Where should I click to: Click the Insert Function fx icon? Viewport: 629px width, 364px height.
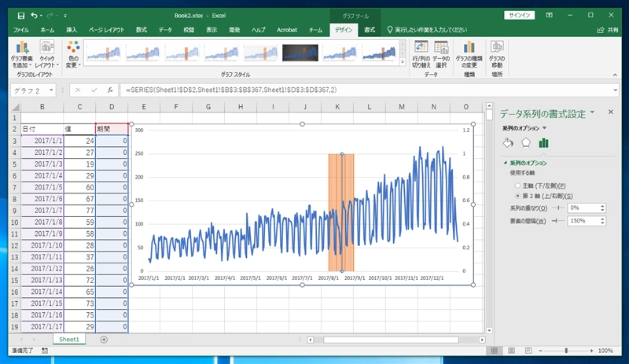[x=110, y=90]
